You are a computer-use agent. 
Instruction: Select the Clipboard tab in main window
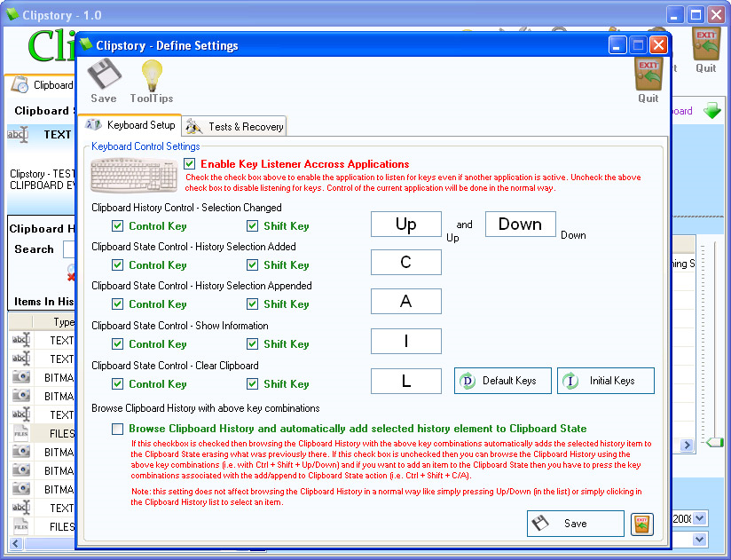pyautogui.click(x=42, y=85)
